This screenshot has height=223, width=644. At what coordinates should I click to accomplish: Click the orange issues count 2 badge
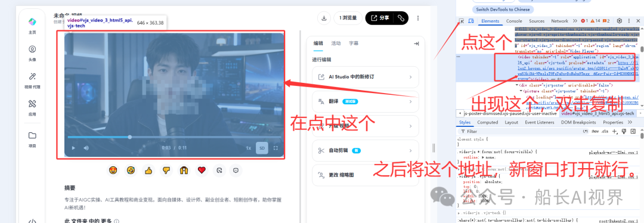click(606, 21)
